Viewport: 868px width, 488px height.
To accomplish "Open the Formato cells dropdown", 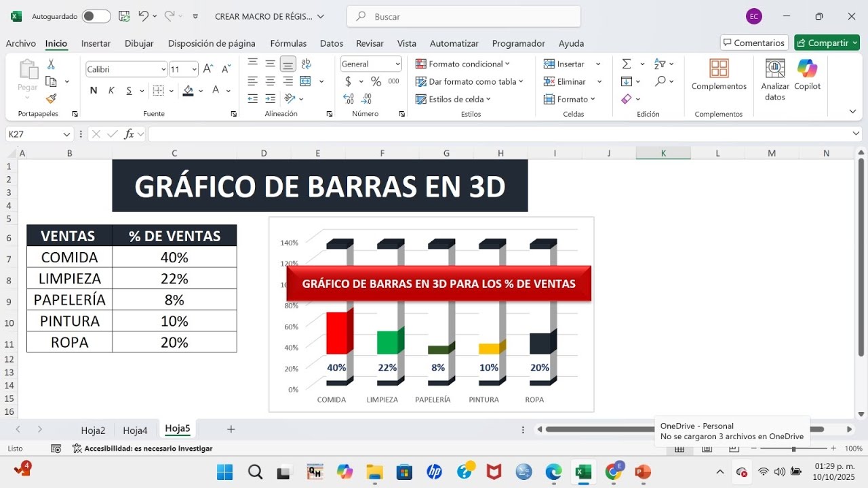I will 570,99.
